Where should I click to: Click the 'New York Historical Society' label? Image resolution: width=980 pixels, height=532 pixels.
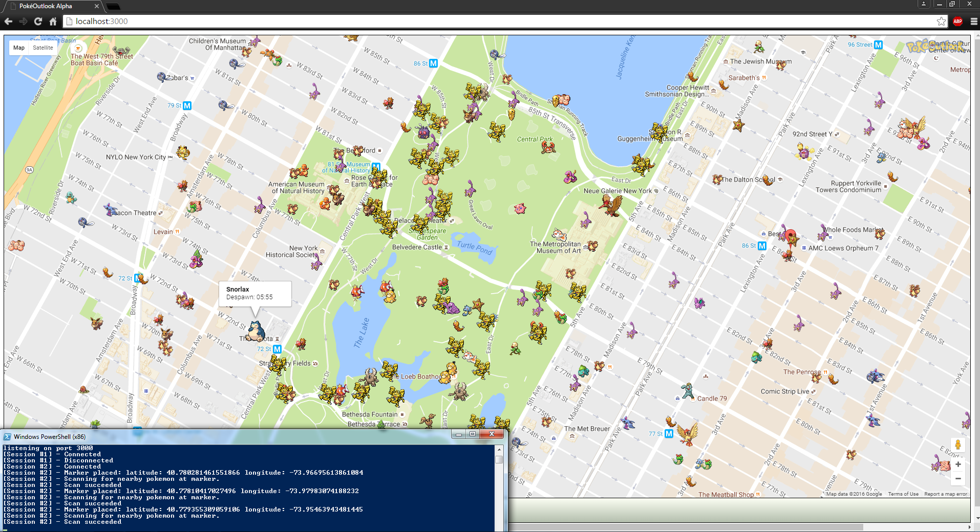(292, 252)
